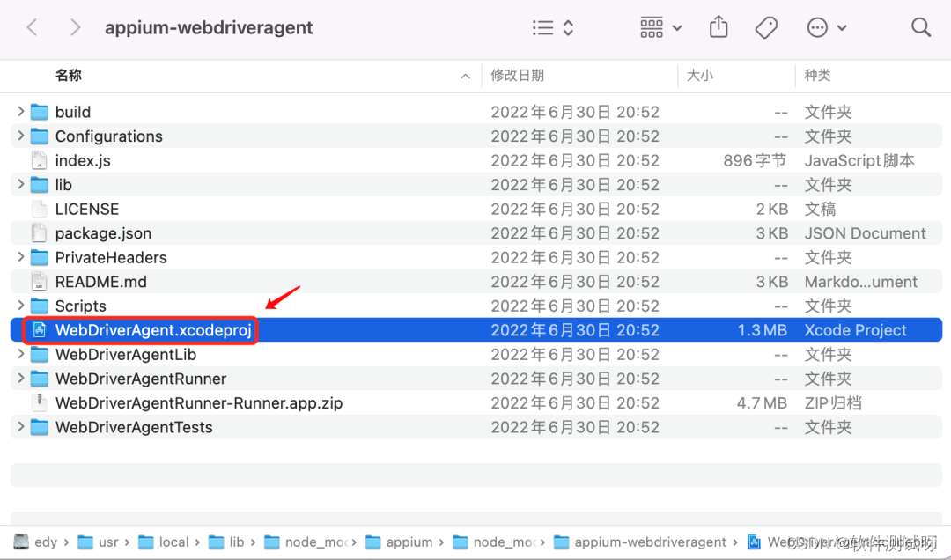Click appium-webdriveragent in the path bar
This screenshot has width=951, height=560.
pyautogui.click(x=640, y=542)
